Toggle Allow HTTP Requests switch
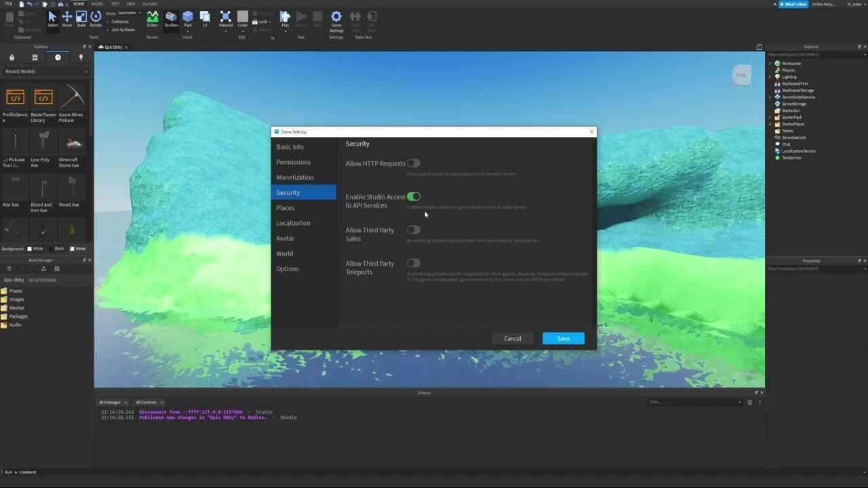The image size is (868, 488). click(414, 163)
